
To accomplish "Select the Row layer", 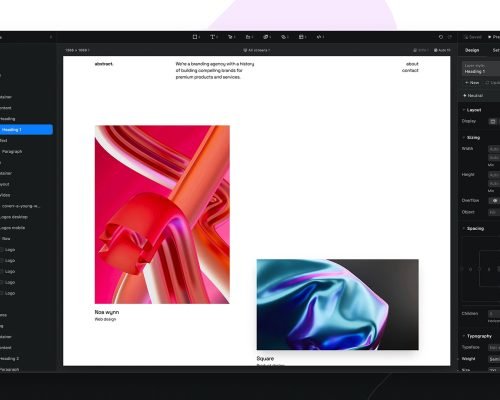I will 6,239.
